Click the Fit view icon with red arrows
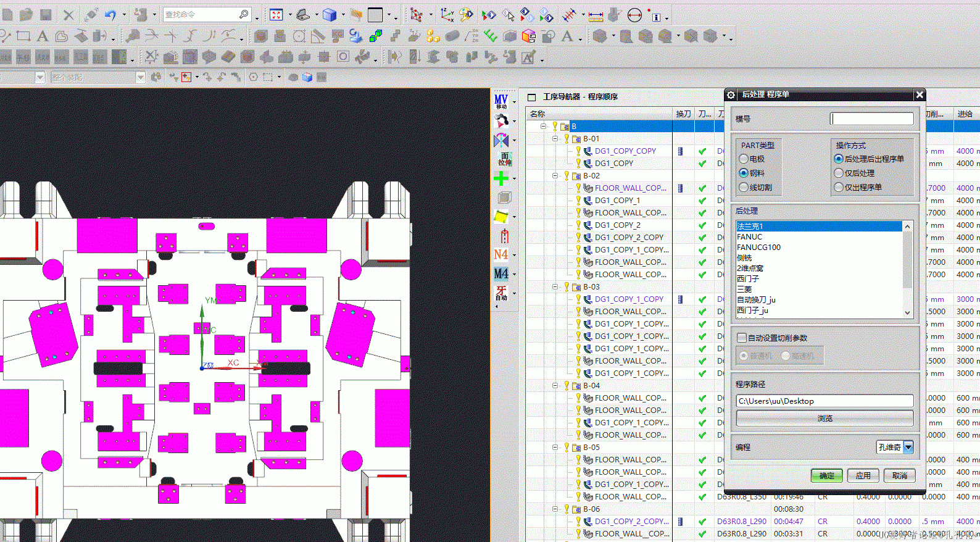 click(x=276, y=15)
